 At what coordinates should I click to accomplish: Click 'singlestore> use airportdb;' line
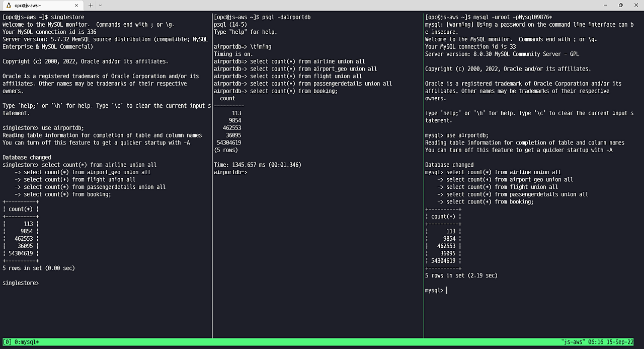[x=43, y=128]
